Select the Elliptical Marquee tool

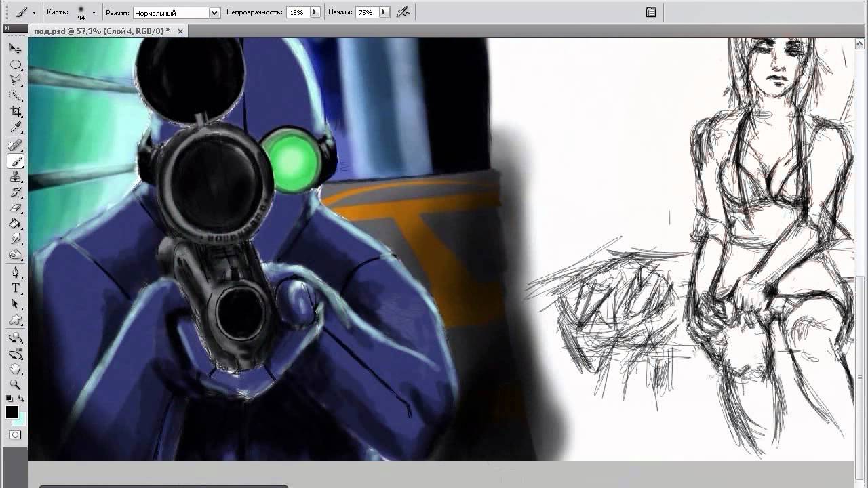pyautogui.click(x=16, y=65)
